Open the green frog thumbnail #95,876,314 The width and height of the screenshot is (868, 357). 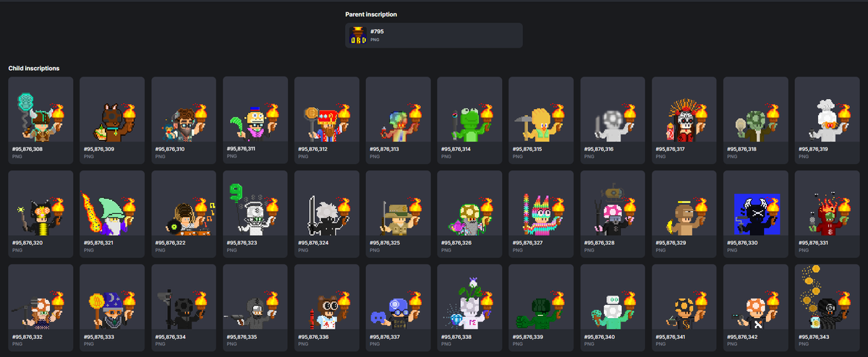[x=470, y=110]
